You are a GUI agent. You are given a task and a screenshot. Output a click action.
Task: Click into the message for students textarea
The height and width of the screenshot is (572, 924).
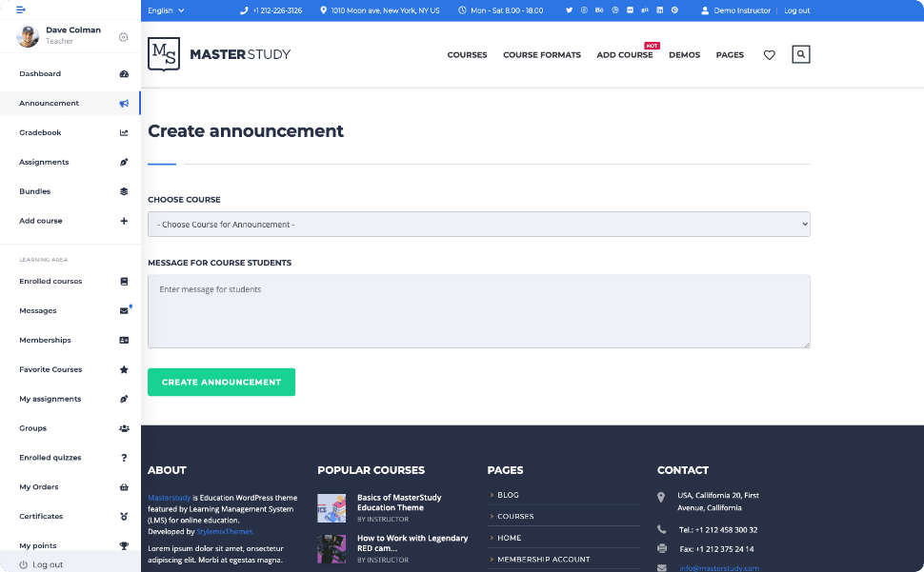(x=478, y=311)
